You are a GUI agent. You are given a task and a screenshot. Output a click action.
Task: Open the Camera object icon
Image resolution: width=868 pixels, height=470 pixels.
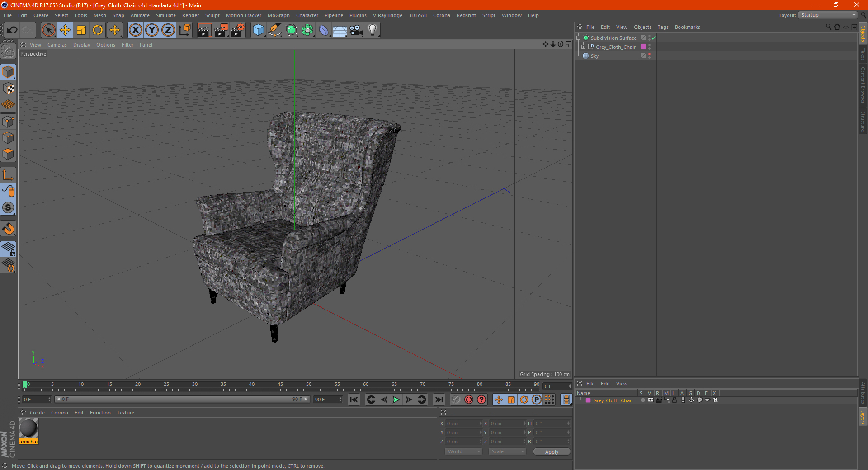point(356,30)
